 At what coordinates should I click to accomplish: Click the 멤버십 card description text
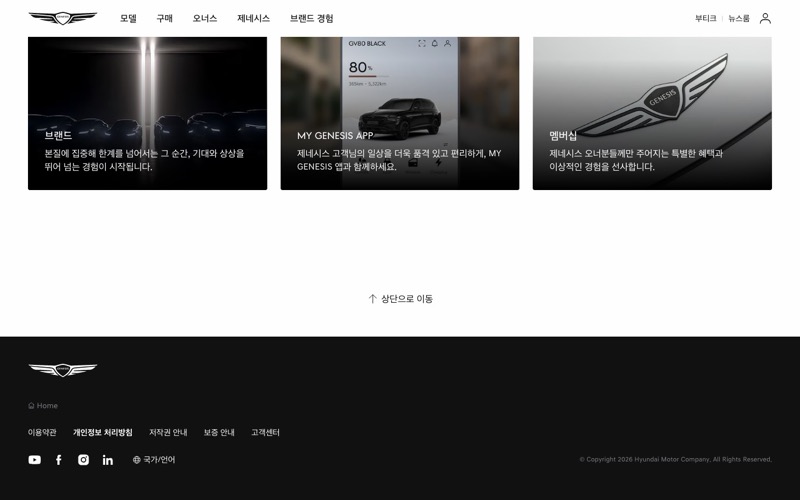point(636,160)
